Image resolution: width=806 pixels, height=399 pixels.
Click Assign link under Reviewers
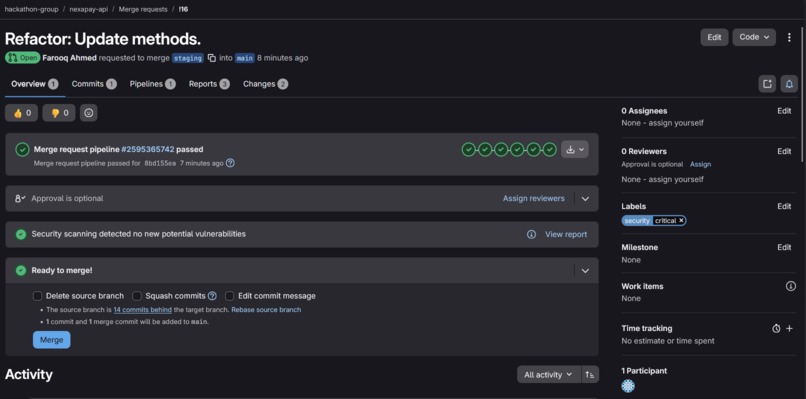coord(701,165)
